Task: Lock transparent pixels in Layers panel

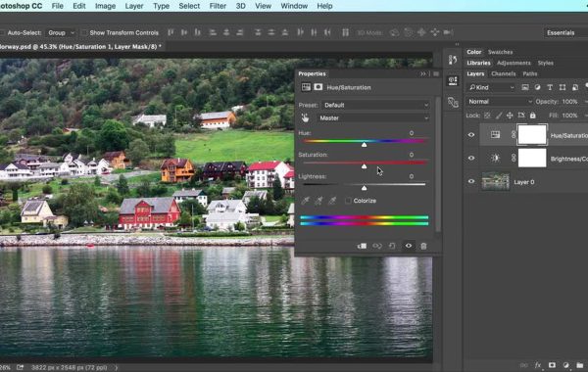Action: (x=487, y=116)
